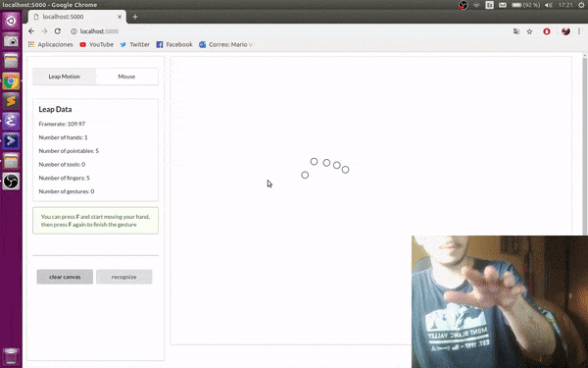588x368 pixels.
Task: Open the Wi-Fi network indicator menu
Action: 476,5
